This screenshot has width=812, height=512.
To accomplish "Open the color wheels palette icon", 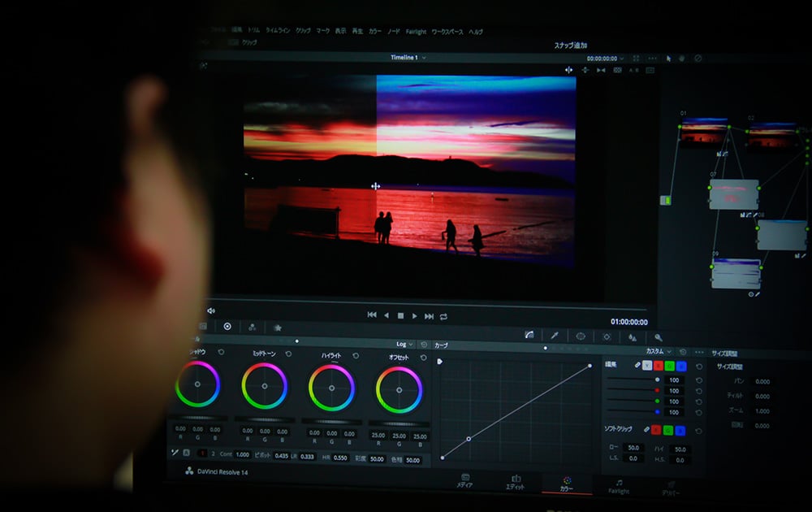I will click(227, 327).
